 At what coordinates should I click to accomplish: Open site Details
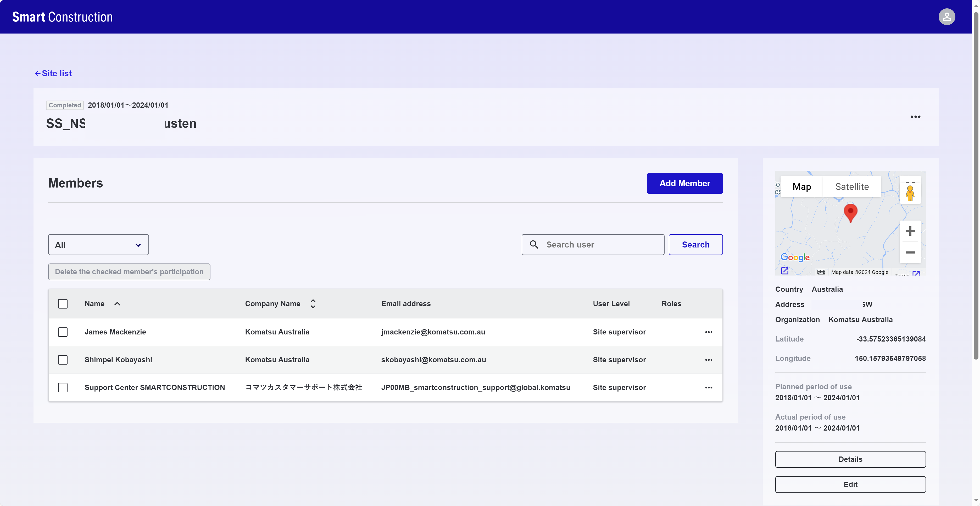pyautogui.click(x=850, y=459)
